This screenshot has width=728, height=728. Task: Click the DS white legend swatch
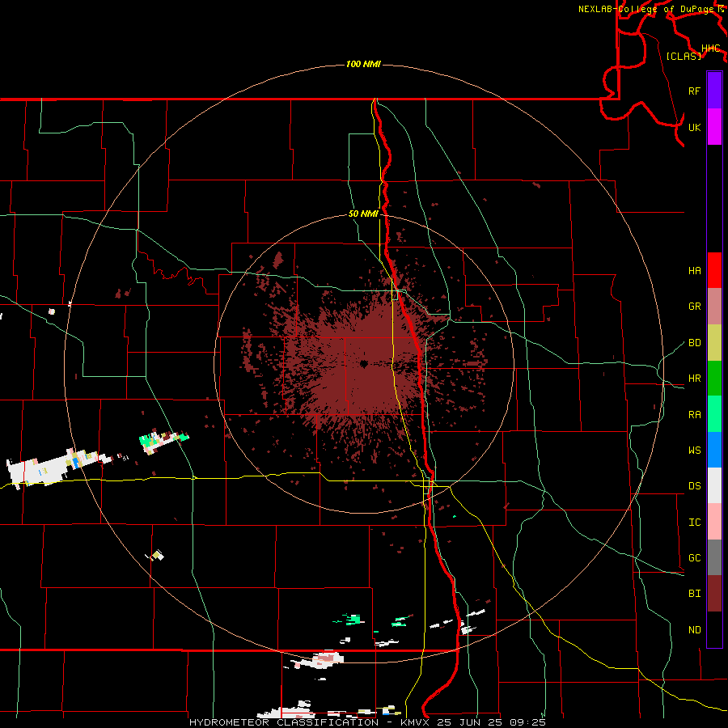point(714,485)
